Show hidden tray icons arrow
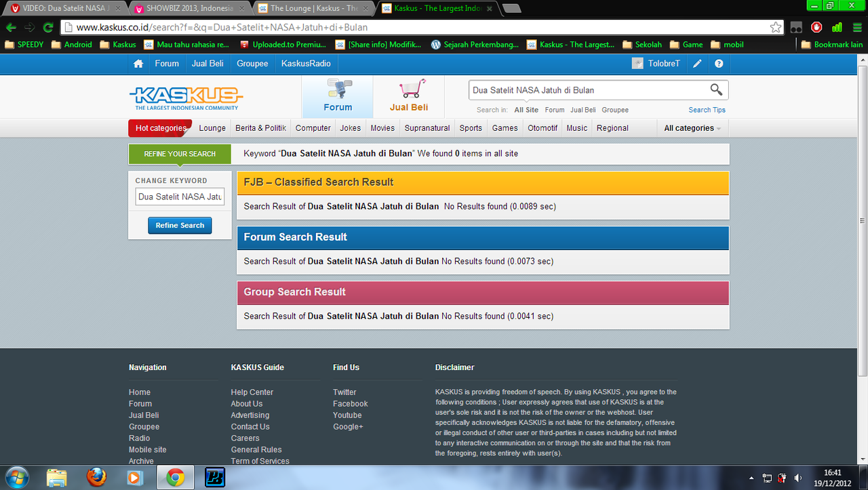This screenshot has width=868, height=490. (751, 478)
